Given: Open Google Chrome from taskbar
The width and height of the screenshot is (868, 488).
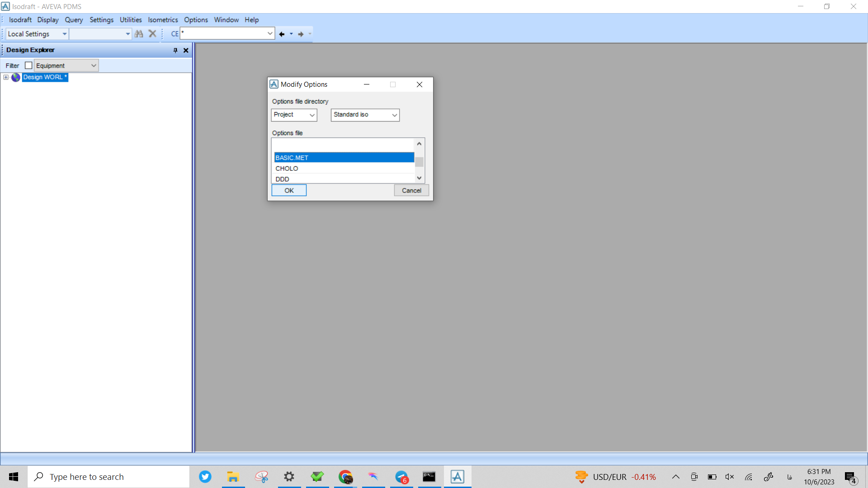Looking at the screenshot, I should [x=345, y=477].
